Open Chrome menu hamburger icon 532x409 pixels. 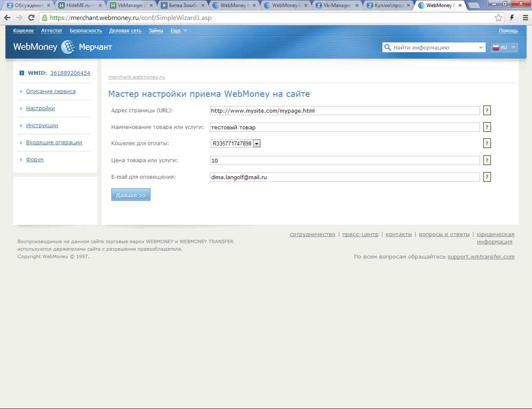(x=525, y=18)
